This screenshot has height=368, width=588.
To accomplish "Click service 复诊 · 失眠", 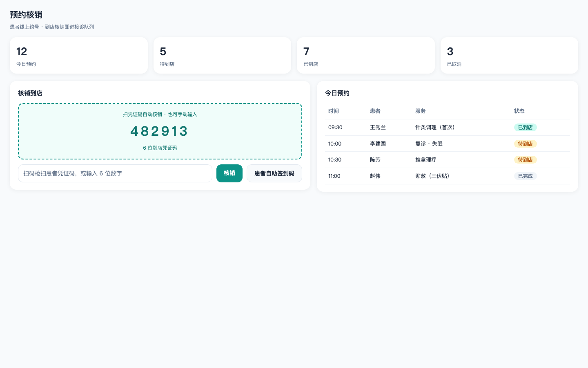I will click(429, 144).
